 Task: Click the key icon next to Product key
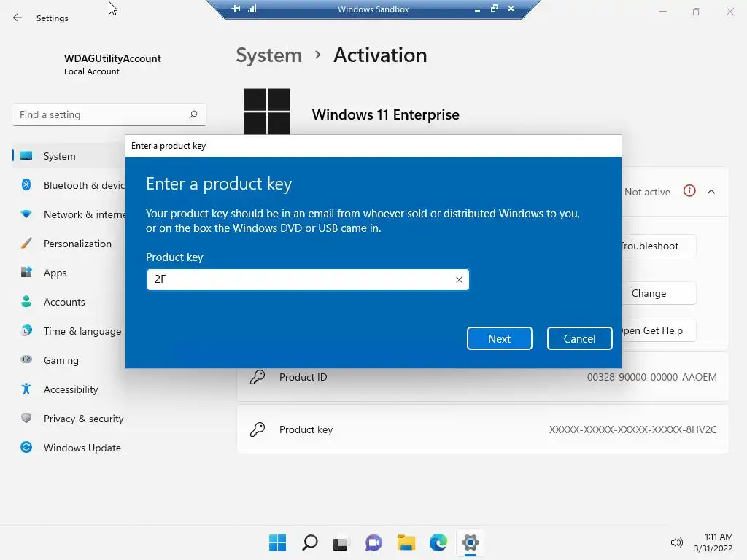point(258,429)
